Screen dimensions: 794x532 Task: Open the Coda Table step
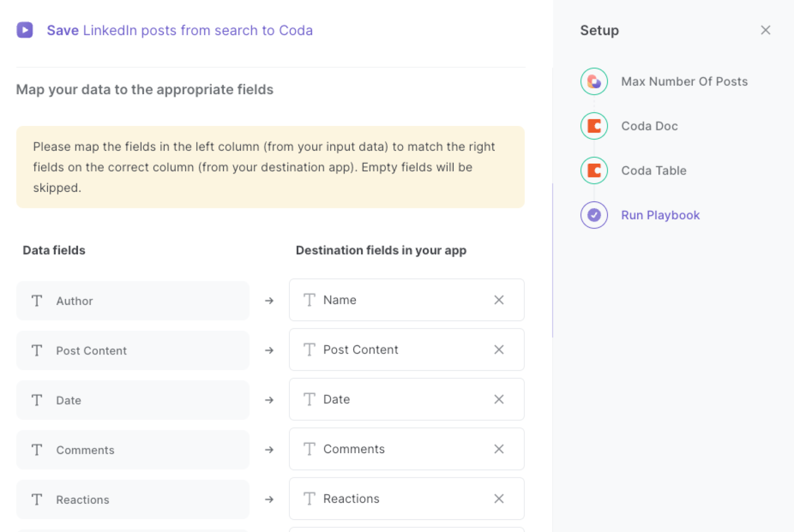point(654,171)
